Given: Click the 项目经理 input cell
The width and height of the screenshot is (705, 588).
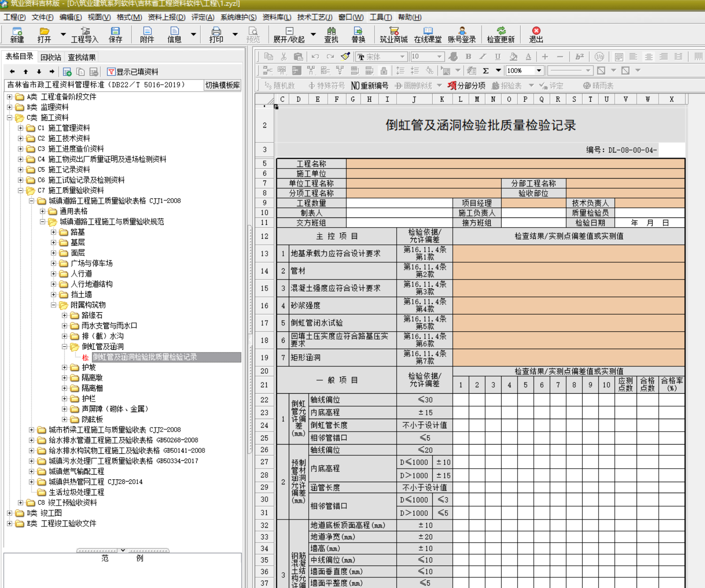Looking at the screenshot, I should tap(534, 203).
